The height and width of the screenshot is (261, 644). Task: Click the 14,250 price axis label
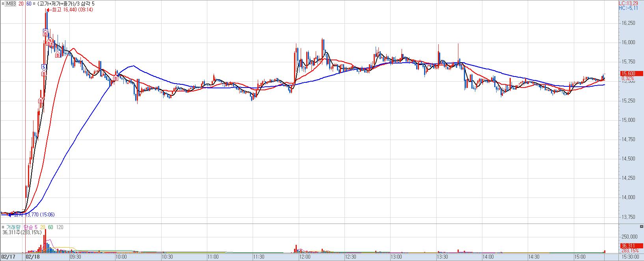click(x=628, y=178)
